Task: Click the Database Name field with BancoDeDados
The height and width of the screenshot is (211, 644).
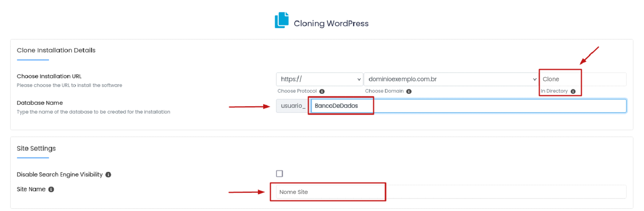Action: click(x=468, y=106)
